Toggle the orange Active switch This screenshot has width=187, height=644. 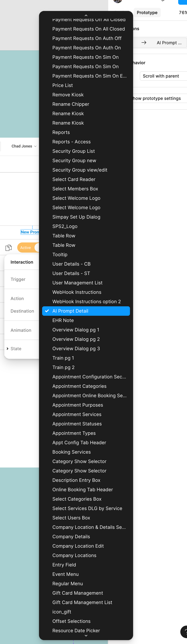[x=28, y=248]
